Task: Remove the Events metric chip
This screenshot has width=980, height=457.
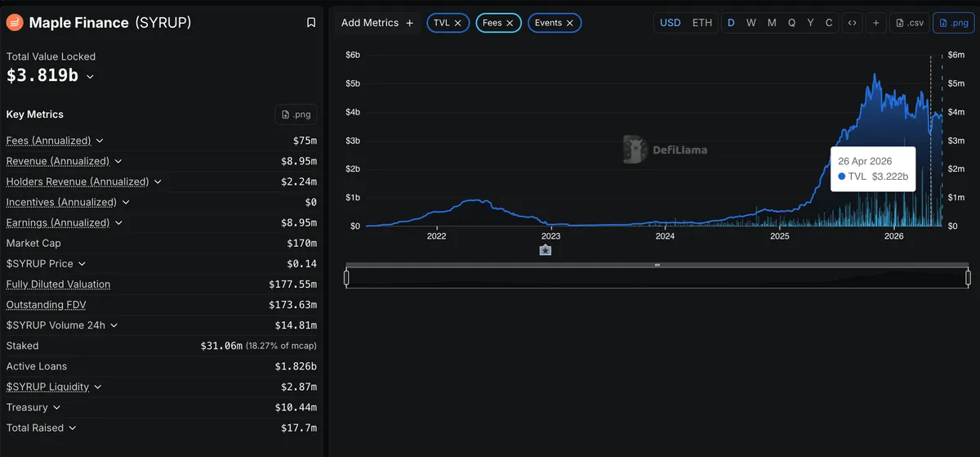Action: pyautogui.click(x=570, y=23)
